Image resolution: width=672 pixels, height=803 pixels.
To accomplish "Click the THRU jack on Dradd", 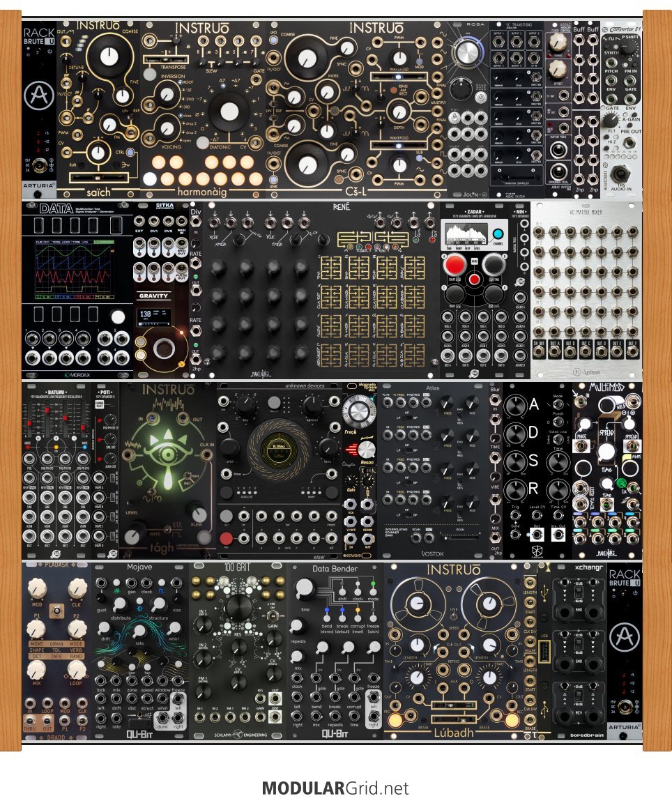I will pyautogui.click(x=30, y=721).
